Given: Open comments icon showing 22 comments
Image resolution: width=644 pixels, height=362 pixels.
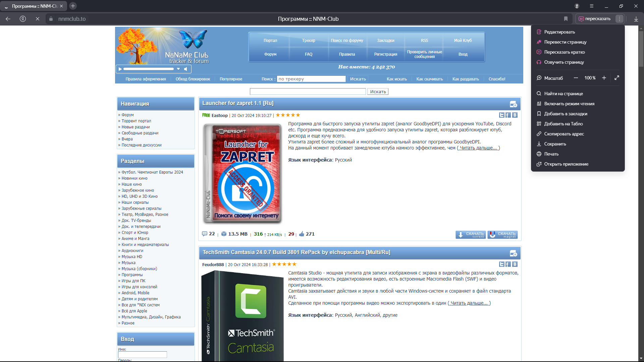Looking at the screenshot, I should point(205,234).
